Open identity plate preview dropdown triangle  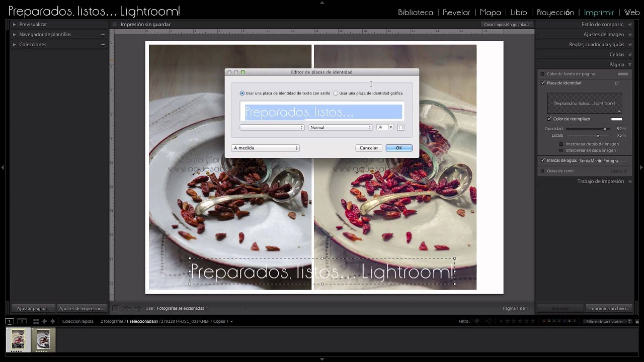point(619,111)
